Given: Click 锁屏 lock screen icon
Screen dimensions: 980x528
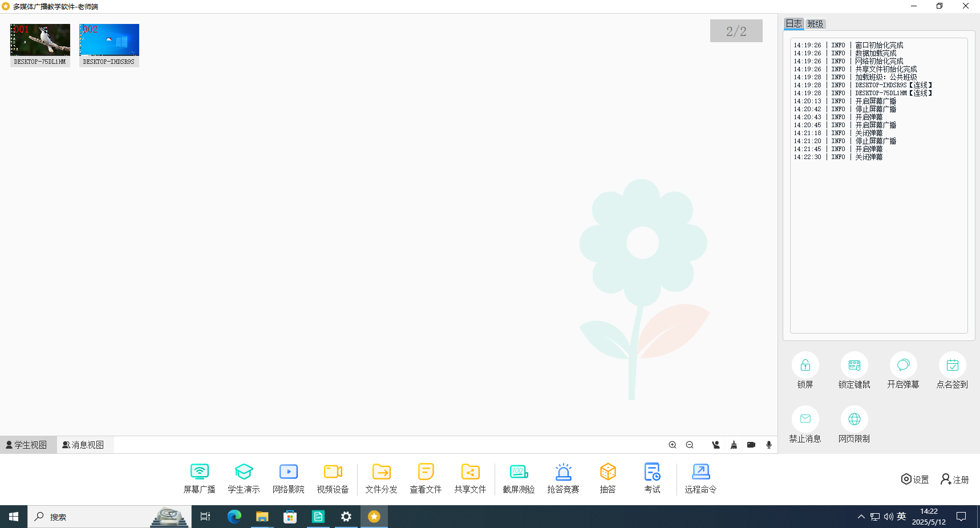Looking at the screenshot, I should pos(805,365).
